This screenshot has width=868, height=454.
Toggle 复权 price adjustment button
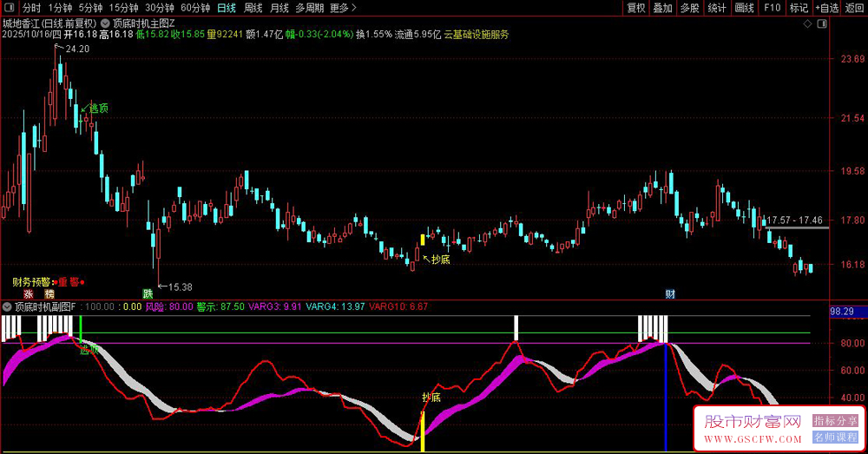[635, 8]
